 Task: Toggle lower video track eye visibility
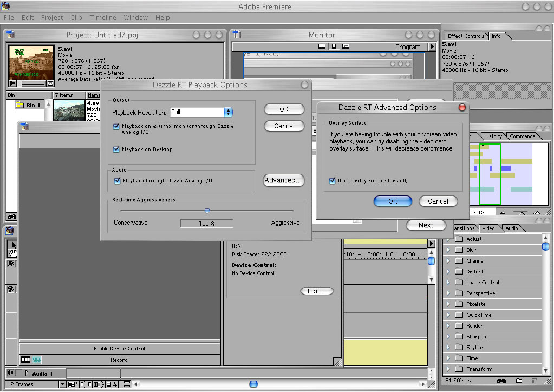[x=11, y=289]
